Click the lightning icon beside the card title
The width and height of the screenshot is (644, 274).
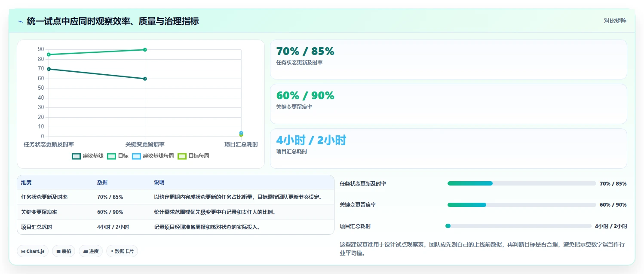(21, 21)
